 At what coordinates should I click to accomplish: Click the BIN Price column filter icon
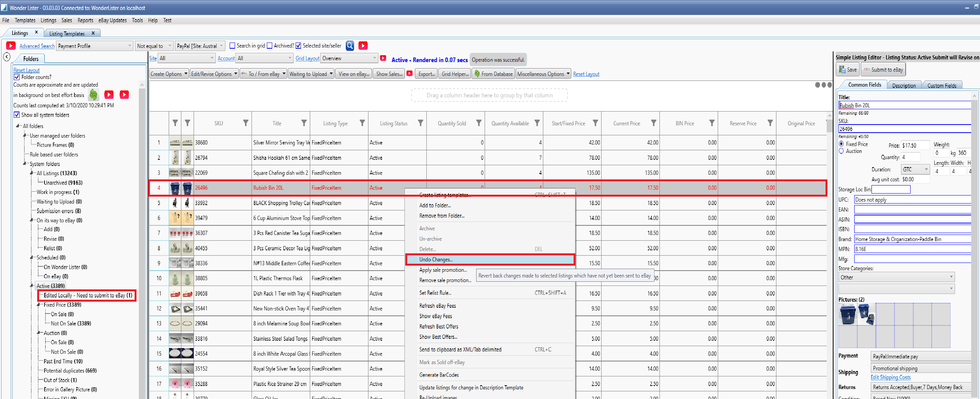point(712,123)
